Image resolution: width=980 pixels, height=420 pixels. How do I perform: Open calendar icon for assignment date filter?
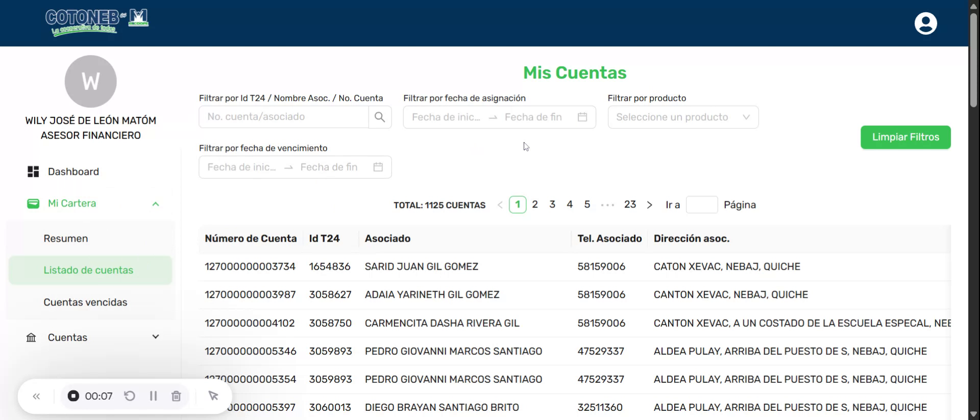[582, 117]
